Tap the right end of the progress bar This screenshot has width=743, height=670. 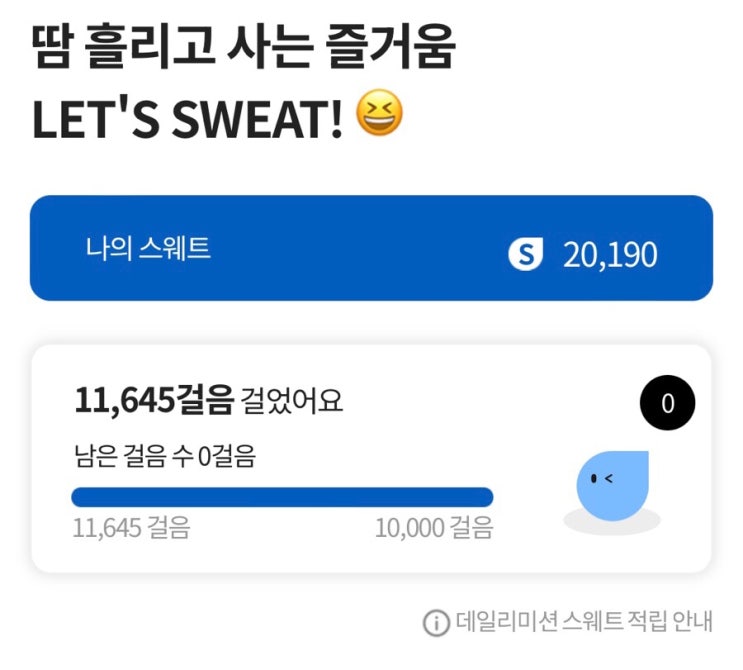[484, 497]
